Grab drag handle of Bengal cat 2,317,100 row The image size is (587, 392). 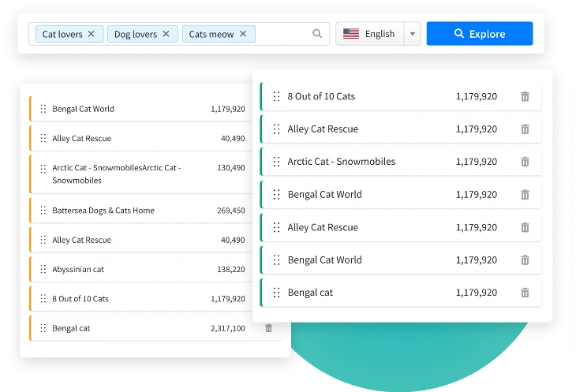pos(43,328)
